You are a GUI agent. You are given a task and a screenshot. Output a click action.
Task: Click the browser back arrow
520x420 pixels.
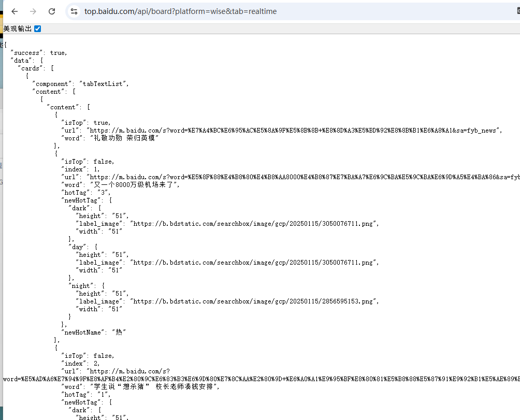tap(15, 11)
